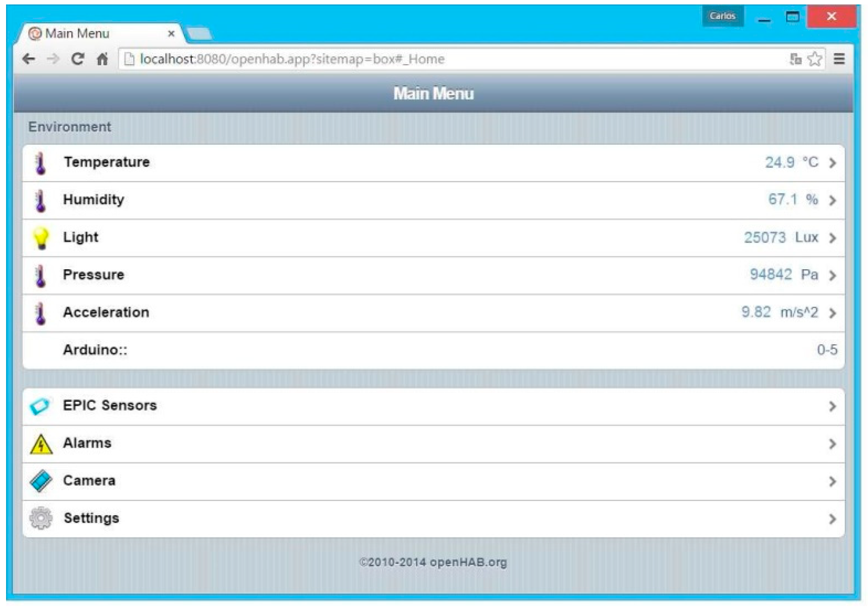
Task: Click the thermometer icon next to Temperature
Action: point(40,163)
